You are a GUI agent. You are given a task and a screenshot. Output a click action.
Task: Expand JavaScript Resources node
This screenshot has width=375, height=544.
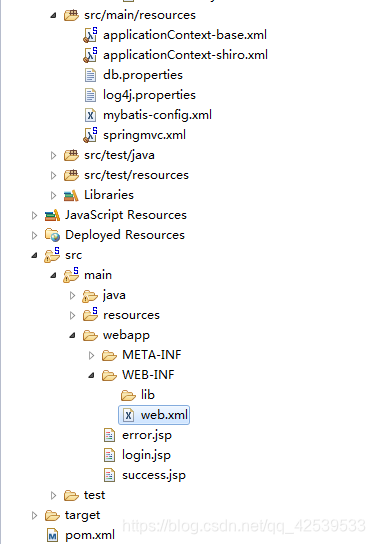coord(34,215)
